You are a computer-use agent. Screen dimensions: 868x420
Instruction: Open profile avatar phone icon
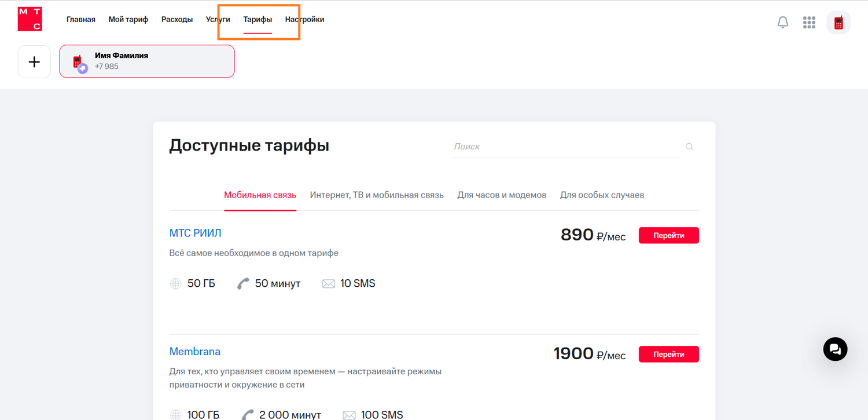838,23
